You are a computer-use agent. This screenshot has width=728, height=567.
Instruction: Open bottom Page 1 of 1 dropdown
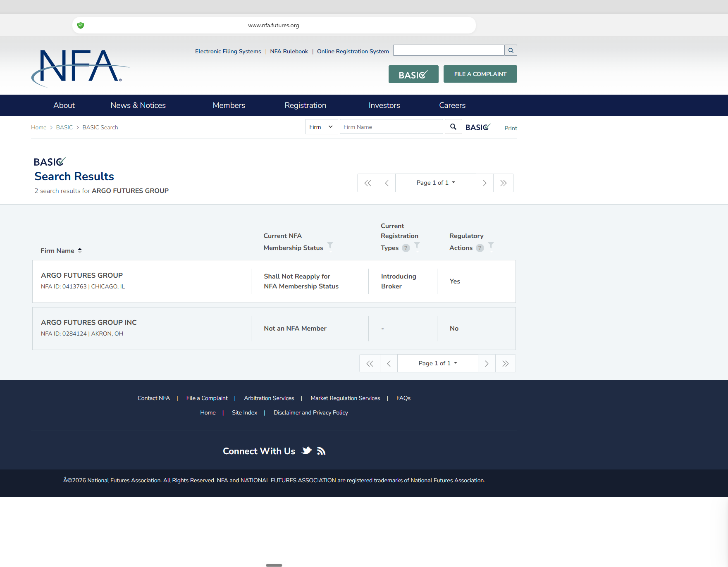(x=438, y=364)
